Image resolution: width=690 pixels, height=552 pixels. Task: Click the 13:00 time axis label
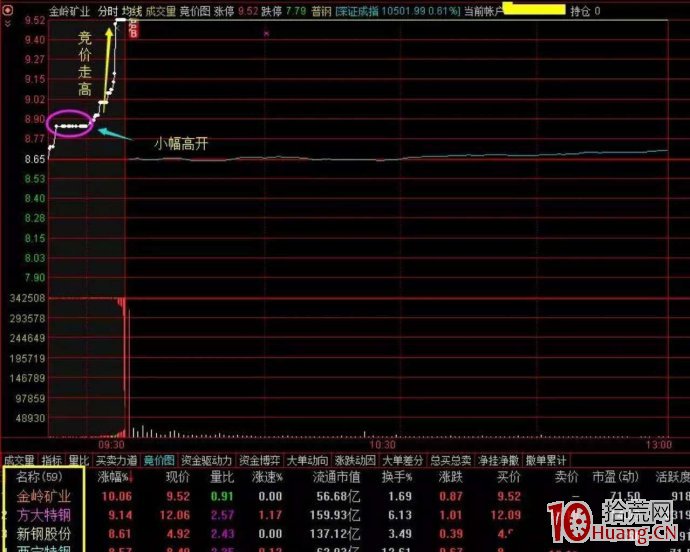(x=658, y=444)
